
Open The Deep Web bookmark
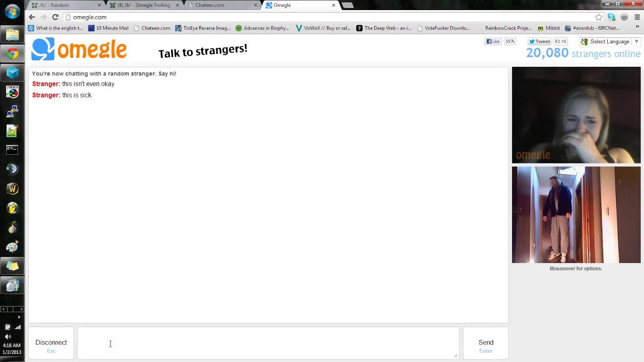pos(383,28)
